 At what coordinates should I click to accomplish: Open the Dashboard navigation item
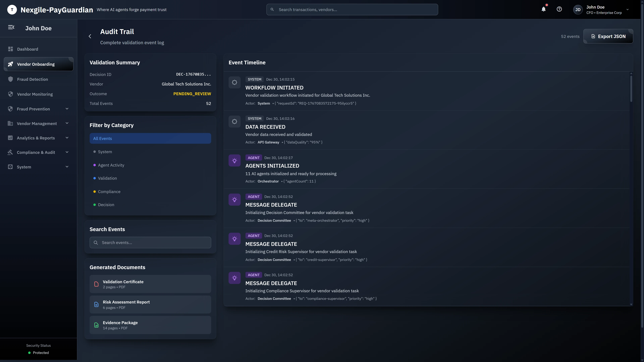[x=28, y=49]
